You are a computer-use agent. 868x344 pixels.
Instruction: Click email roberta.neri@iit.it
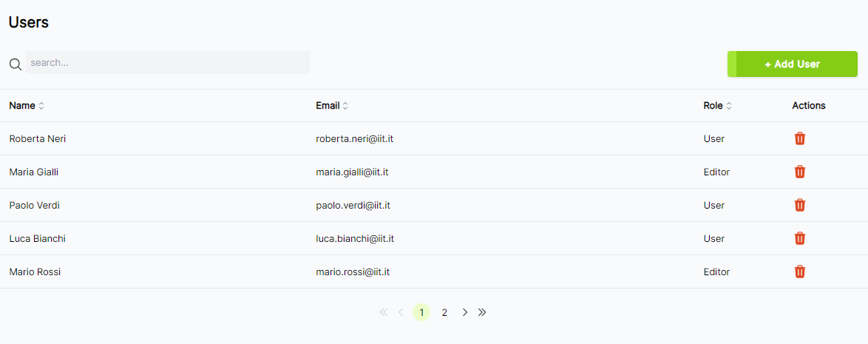click(359, 139)
